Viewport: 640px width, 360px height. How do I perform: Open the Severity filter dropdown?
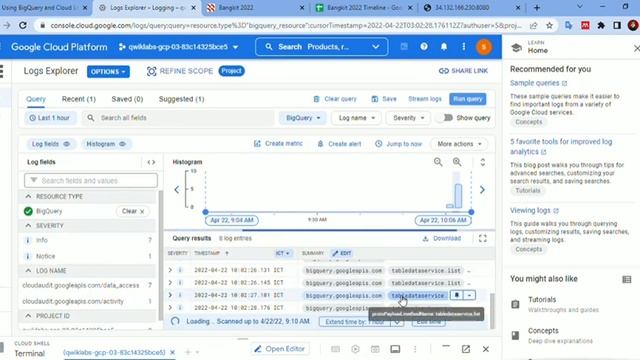(x=408, y=118)
